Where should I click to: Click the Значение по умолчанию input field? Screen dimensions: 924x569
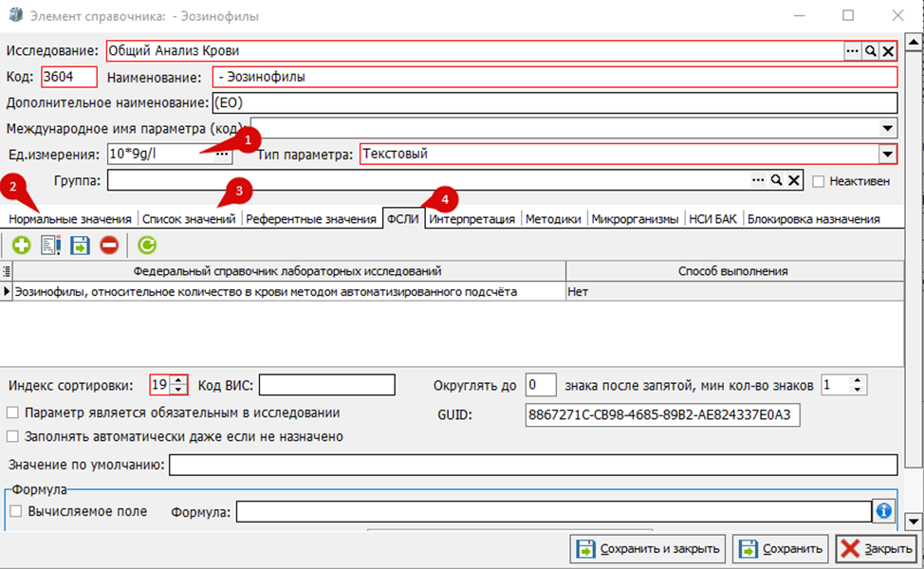click(x=533, y=465)
